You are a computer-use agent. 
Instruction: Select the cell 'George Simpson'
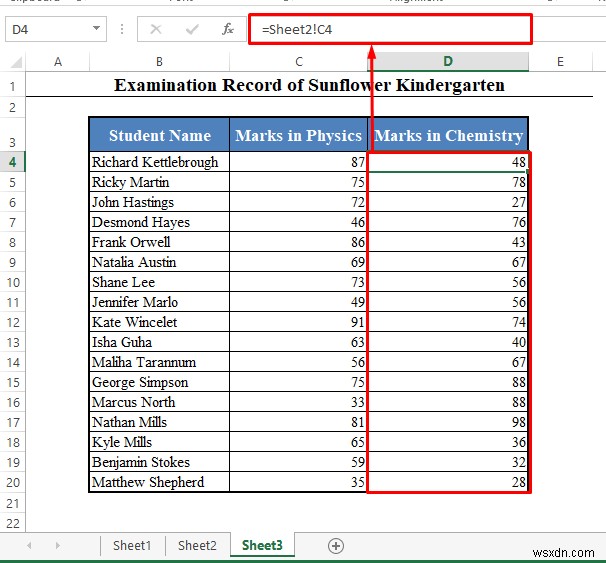click(159, 382)
